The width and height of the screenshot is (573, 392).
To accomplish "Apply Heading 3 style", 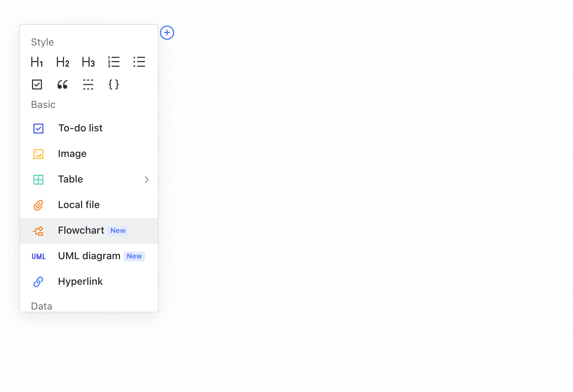I will click(x=88, y=62).
